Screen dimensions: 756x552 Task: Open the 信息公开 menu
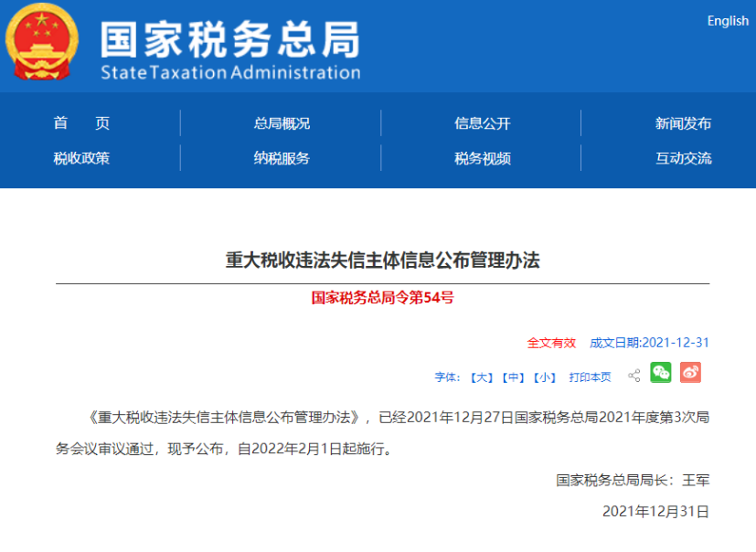pos(483,123)
